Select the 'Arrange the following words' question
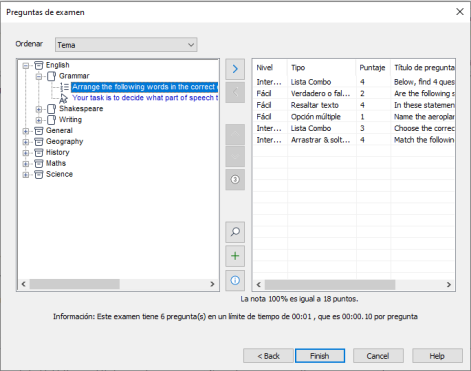 [x=145, y=87]
